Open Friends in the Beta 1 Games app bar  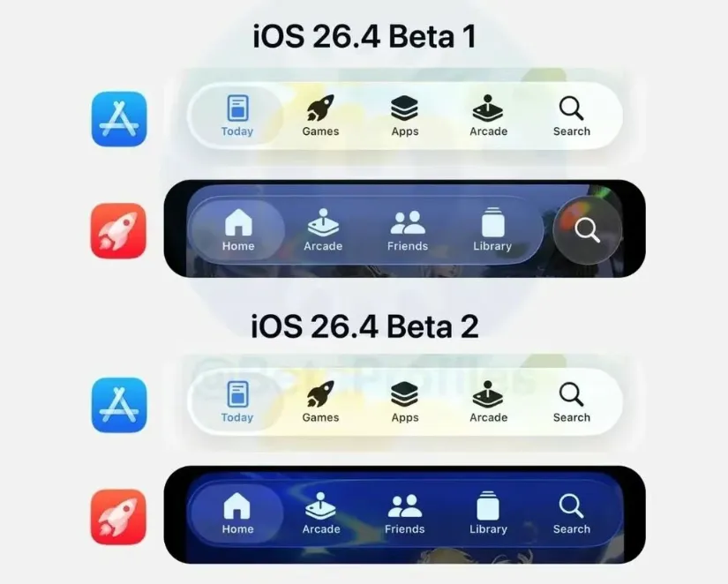[407, 230]
